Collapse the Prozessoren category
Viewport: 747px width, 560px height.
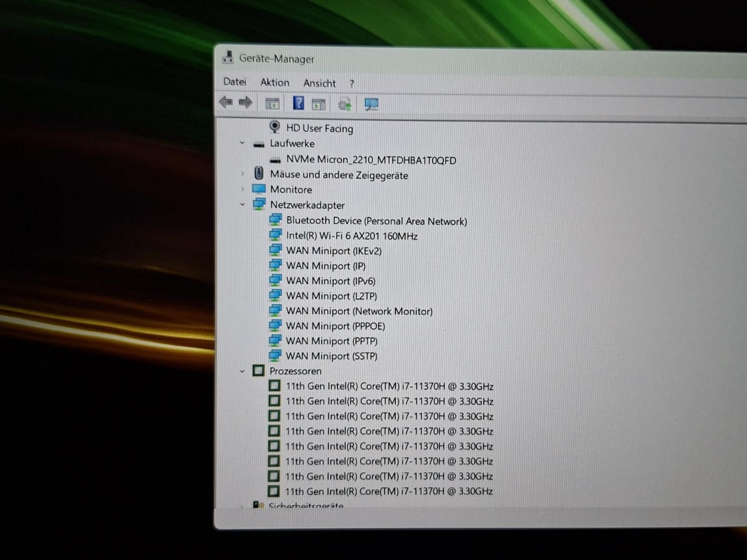[x=242, y=371]
